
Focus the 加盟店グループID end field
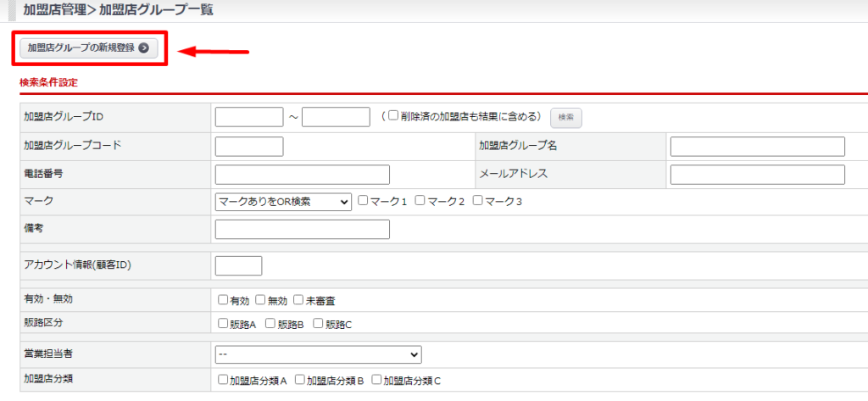pyautogui.click(x=336, y=117)
